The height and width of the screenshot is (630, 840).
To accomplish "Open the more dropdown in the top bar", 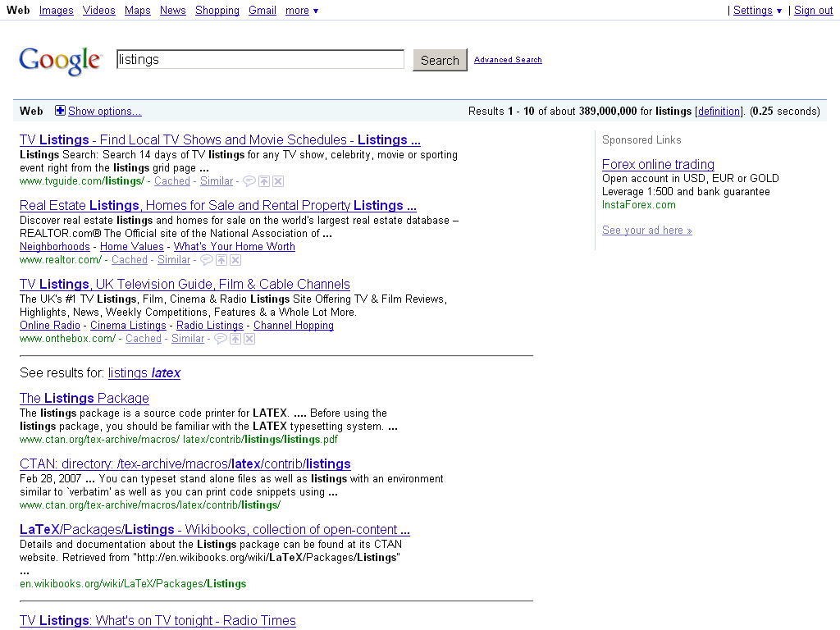I will (x=302, y=10).
